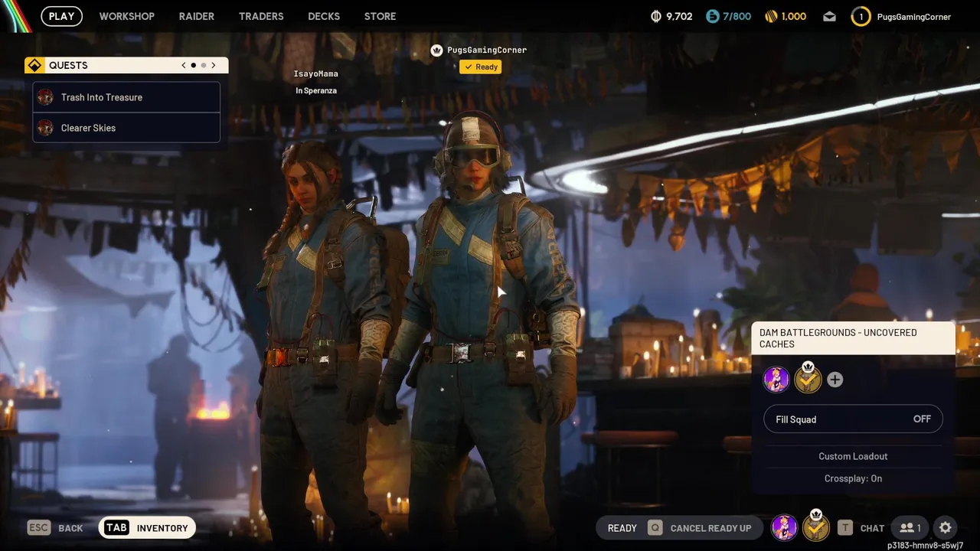Open Clearer Skies quest
This screenshot has height=551, width=980.
click(x=126, y=128)
